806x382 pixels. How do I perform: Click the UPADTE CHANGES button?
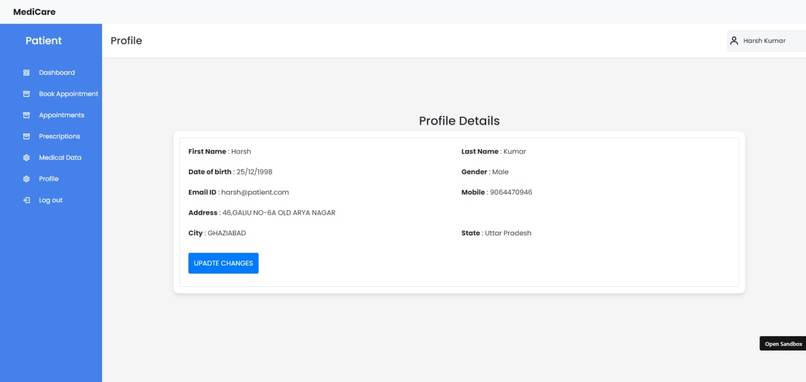pos(223,263)
